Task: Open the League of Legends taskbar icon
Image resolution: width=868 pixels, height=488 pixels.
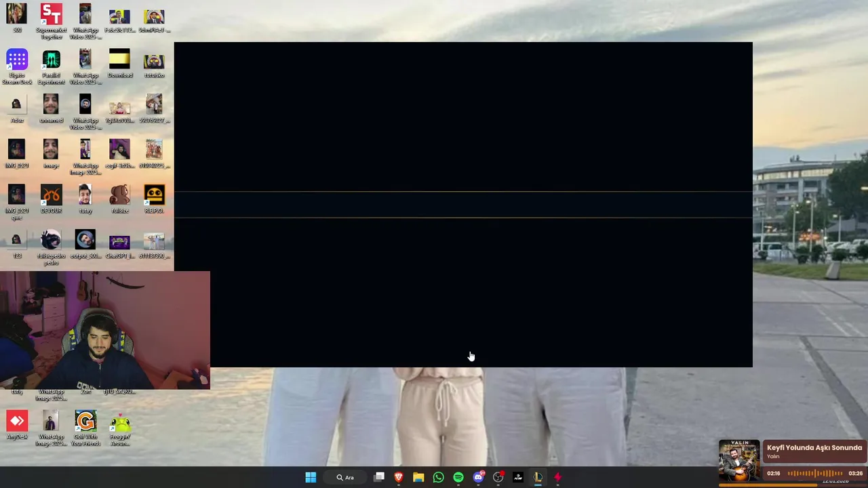Action: pos(538,477)
